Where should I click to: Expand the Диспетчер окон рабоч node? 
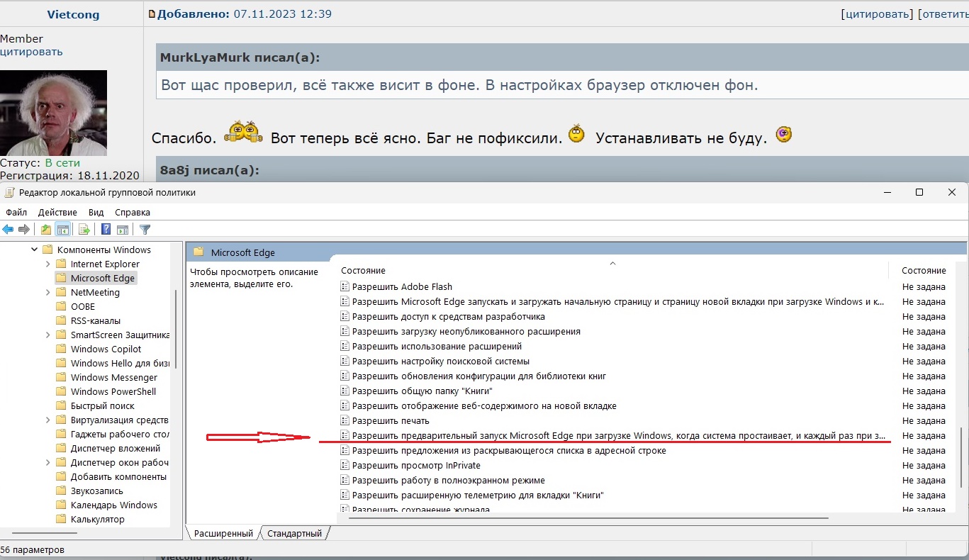pos(47,462)
